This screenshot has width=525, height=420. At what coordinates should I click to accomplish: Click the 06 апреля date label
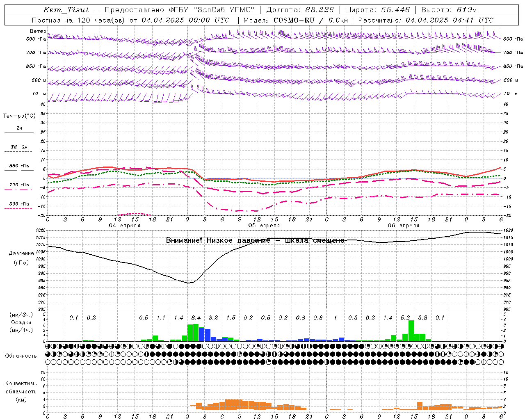tap(404, 226)
